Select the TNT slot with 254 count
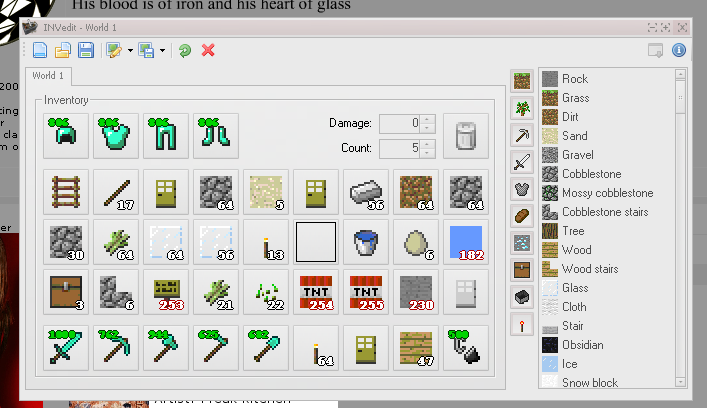 pyautogui.click(x=316, y=290)
